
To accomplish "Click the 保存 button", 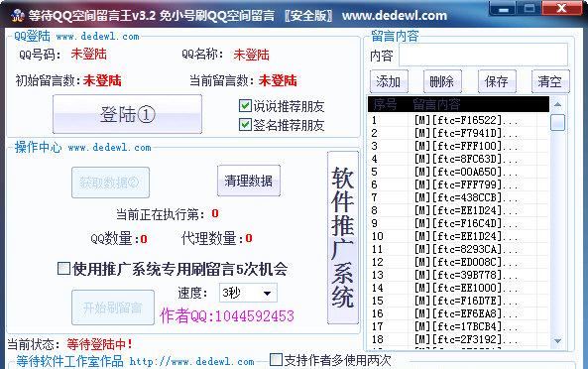I will (x=497, y=81).
